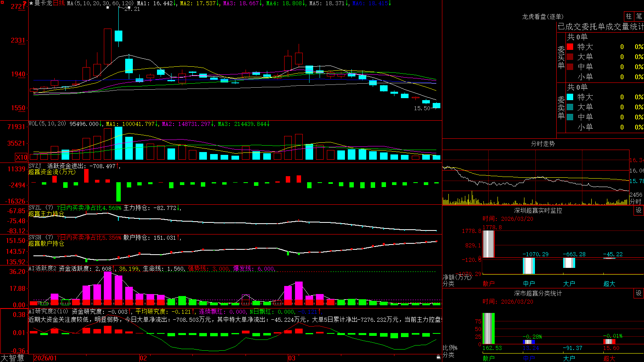Click the 超大 bar labeled 15.60
This screenshot has width=644, height=362.
[609, 342]
